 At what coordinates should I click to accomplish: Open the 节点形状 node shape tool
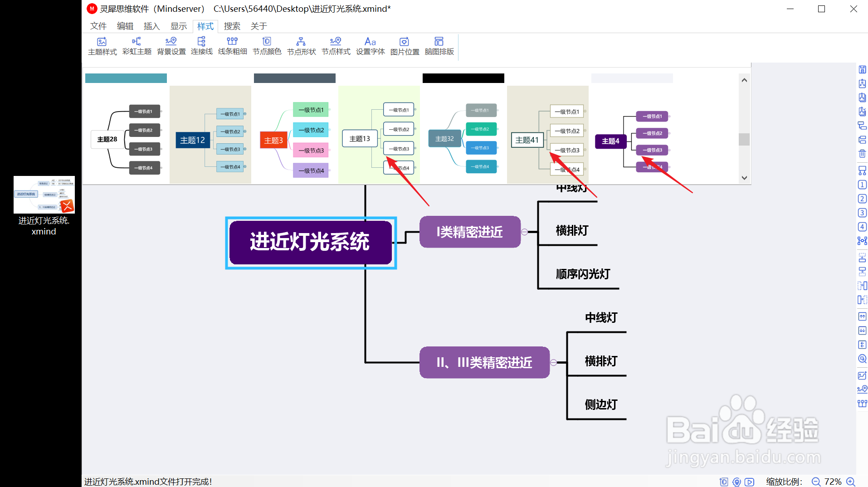click(302, 46)
